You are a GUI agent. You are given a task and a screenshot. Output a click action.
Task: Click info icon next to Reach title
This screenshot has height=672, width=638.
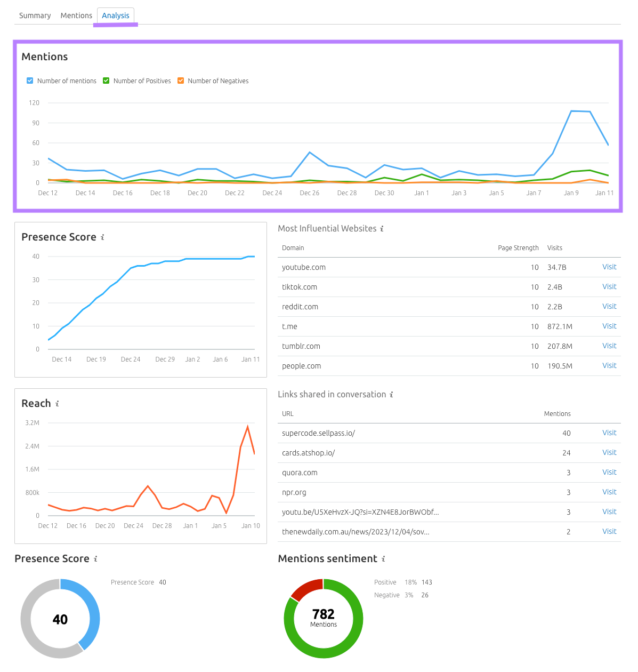57,404
